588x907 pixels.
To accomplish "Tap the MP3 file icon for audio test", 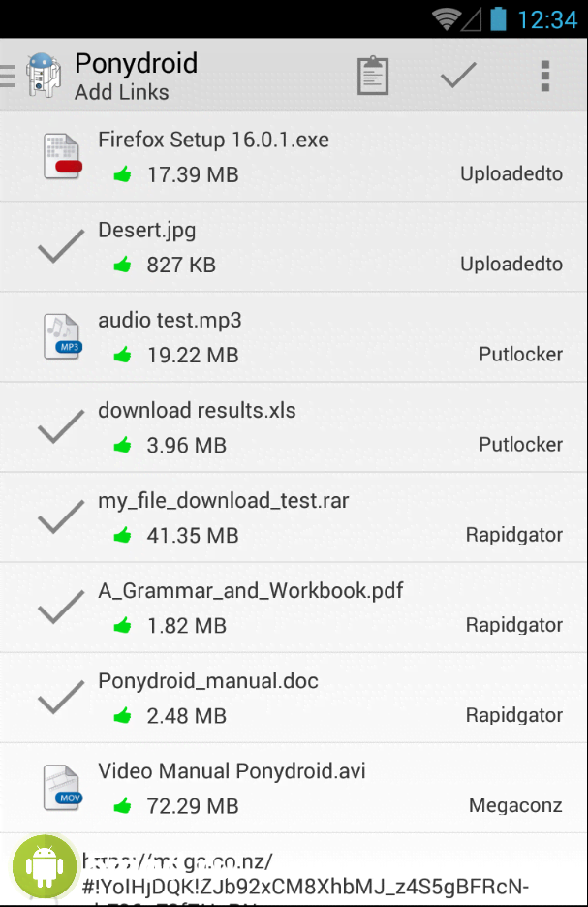I will coord(62,337).
